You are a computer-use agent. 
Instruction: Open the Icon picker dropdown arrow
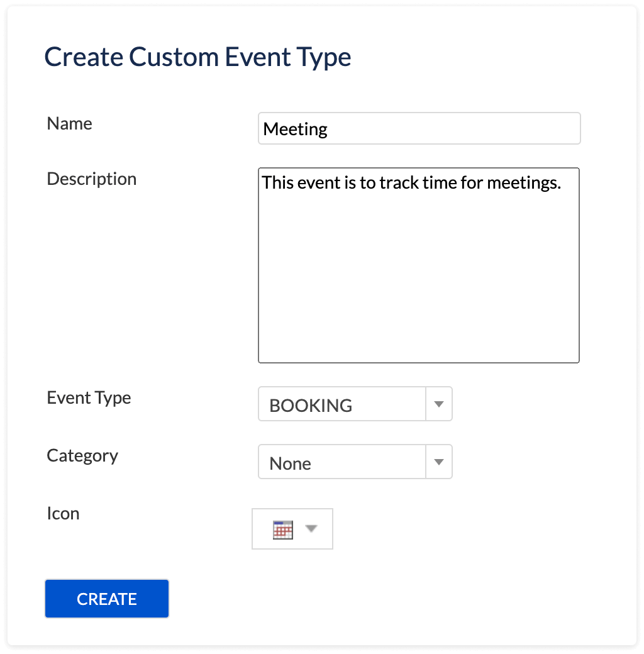coord(311,529)
